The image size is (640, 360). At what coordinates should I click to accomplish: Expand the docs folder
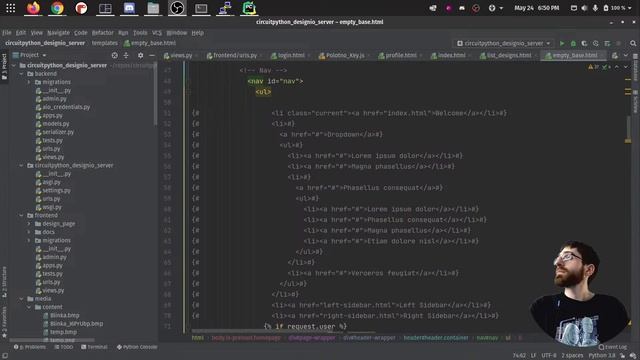pyautogui.click(x=29, y=232)
